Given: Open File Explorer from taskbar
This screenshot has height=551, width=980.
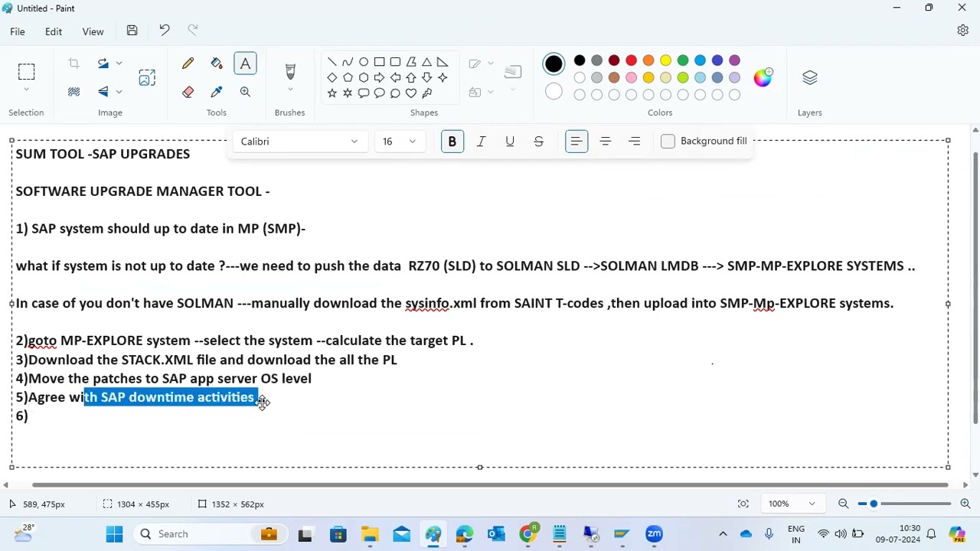Looking at the screenshot, I should pyautogui.click(x=370, y=533).
